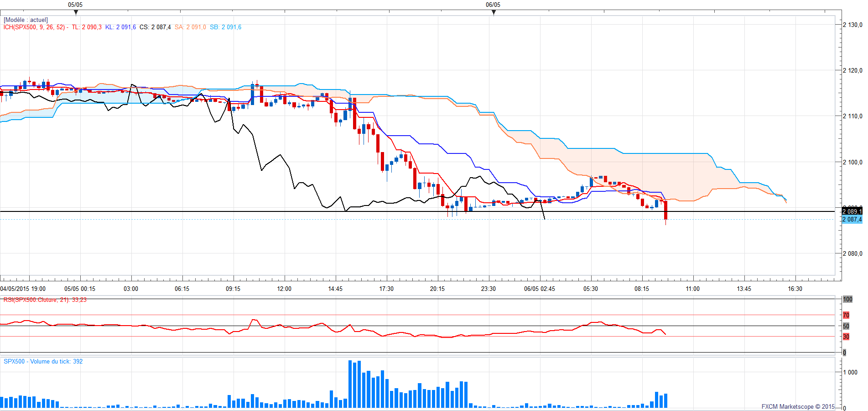Click the 'SPX500 - Volume du tick: 392' label
This screenshot has width=868, height=411.
[x=43, y=361]
